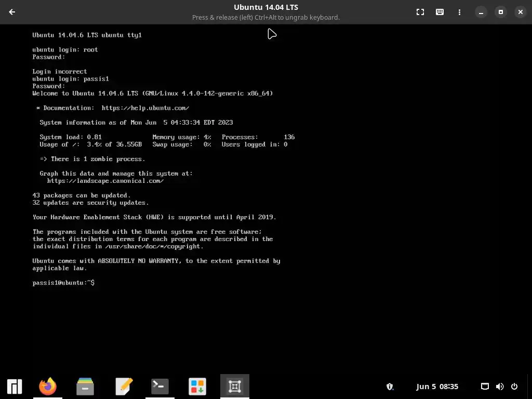Viewport: 532px width, 399px height.
Task: Open the keyboard shortcuts icon
Action: 440,12
